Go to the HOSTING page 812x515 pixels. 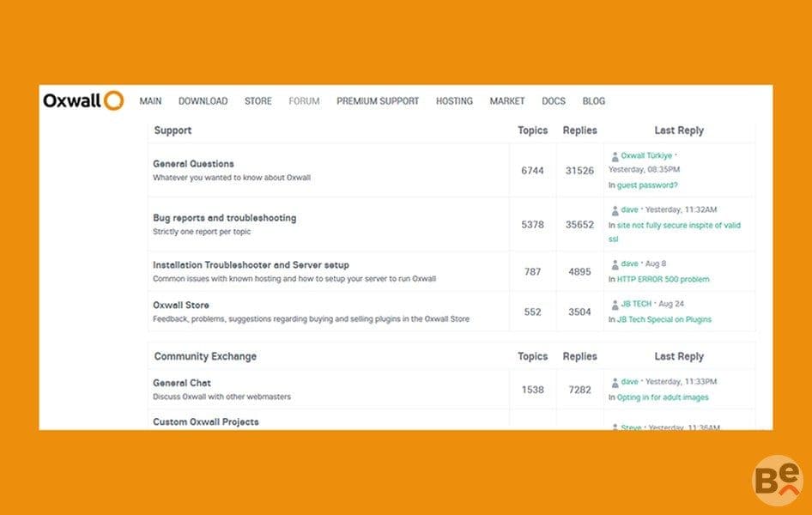click(x=454, y=101)
